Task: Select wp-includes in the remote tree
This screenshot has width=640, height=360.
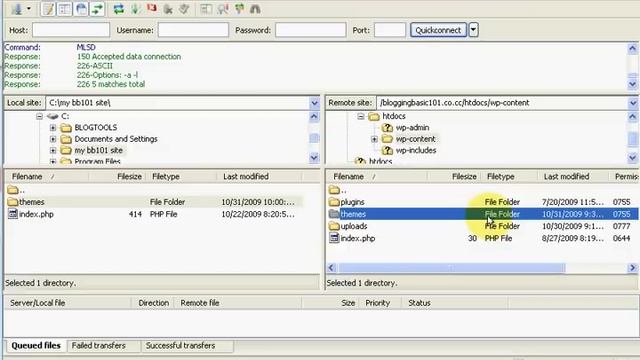Action: (416, 151)
